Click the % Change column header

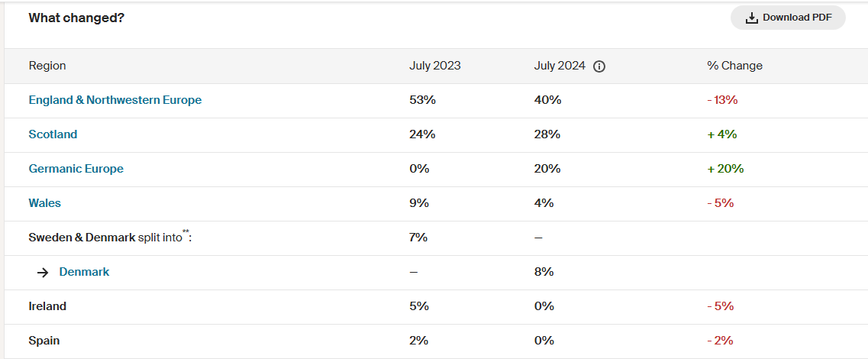point(734,66)
